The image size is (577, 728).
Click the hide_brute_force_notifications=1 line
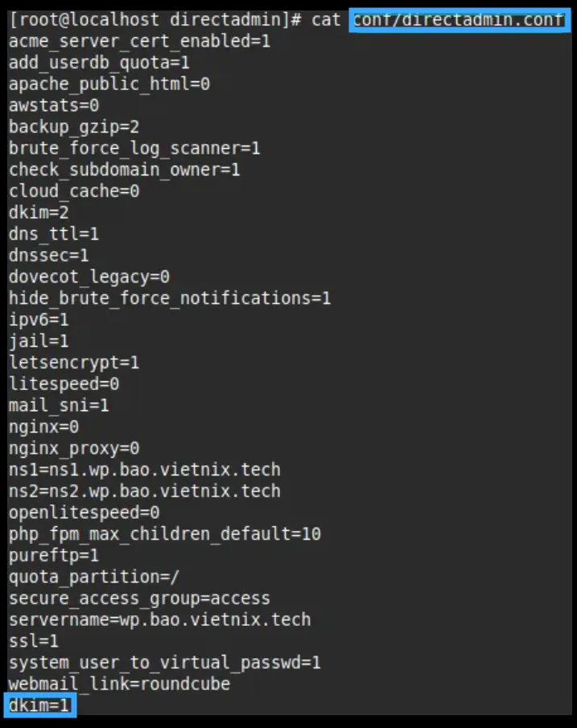pos(170,298)
